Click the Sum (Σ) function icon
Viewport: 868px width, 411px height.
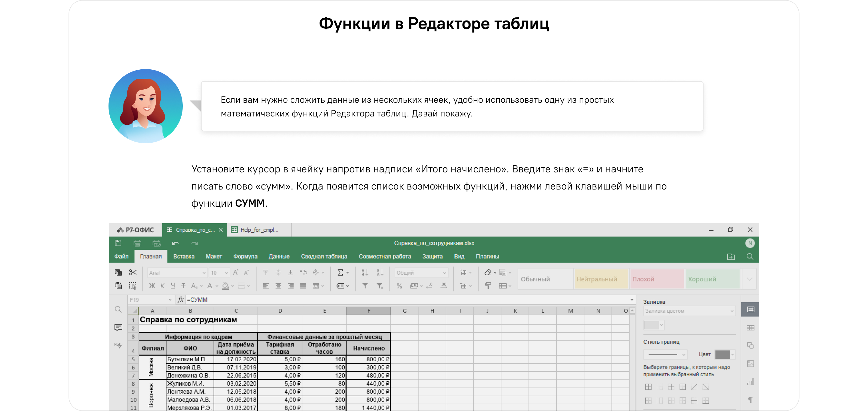(340, 273)
